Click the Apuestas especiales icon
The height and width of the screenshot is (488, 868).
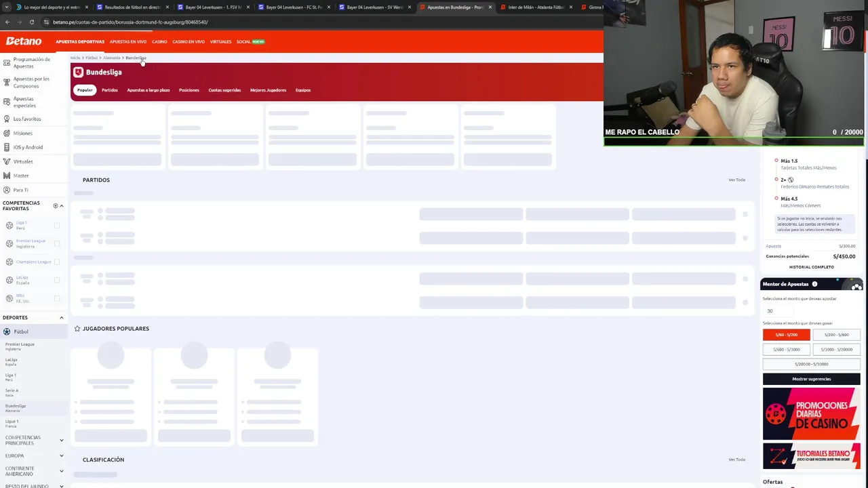6,102
